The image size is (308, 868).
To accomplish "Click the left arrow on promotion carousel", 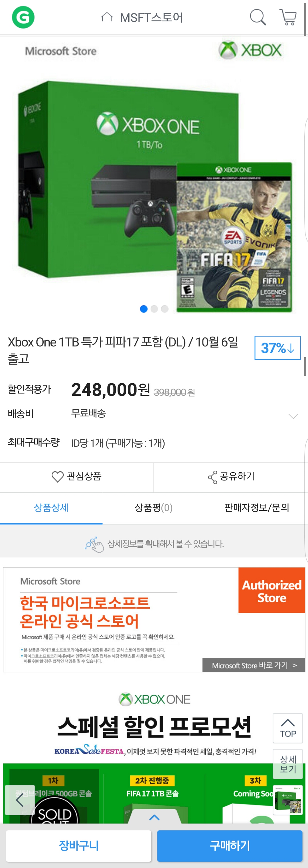I will coord(20,800).
